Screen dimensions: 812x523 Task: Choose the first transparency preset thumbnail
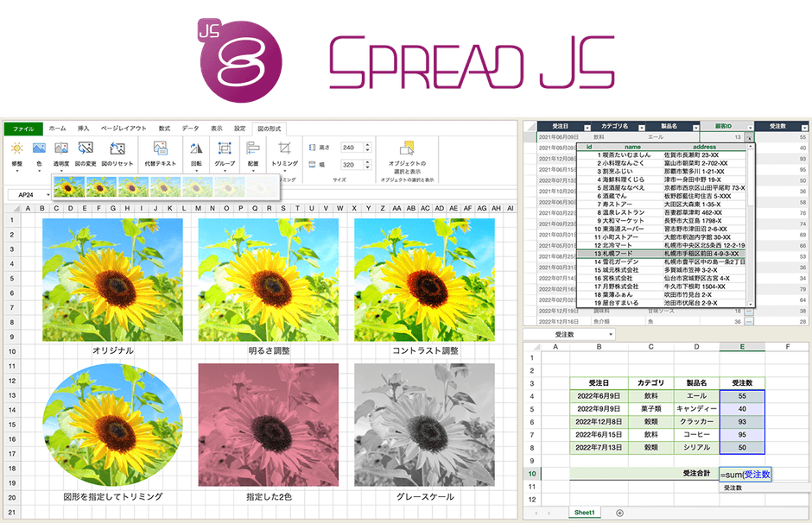pyautogui.click(x=68, y=186)
